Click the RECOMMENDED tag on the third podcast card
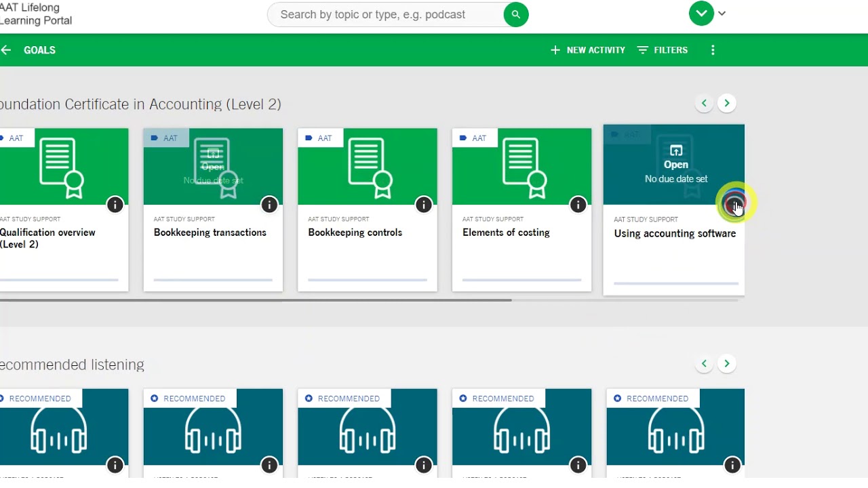Image resolution: width=868 pixels, height=488 pixels. pos(344,399)
